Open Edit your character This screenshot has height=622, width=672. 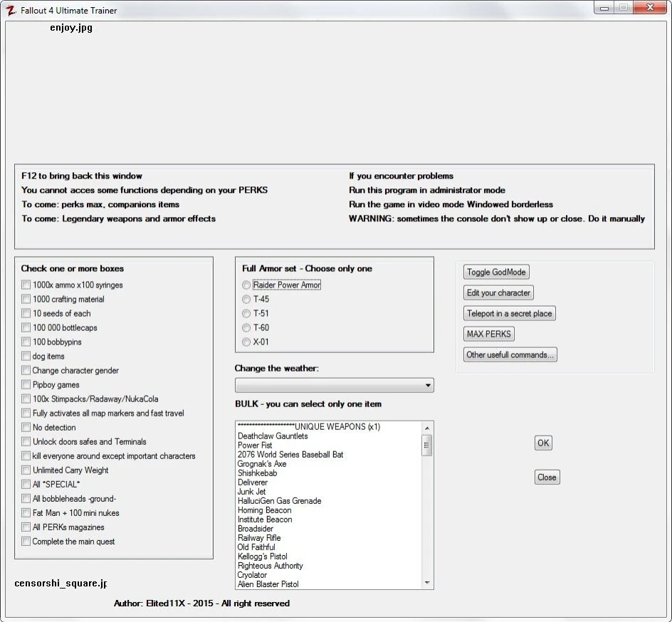pyautogui.click(x=498, y=292)
